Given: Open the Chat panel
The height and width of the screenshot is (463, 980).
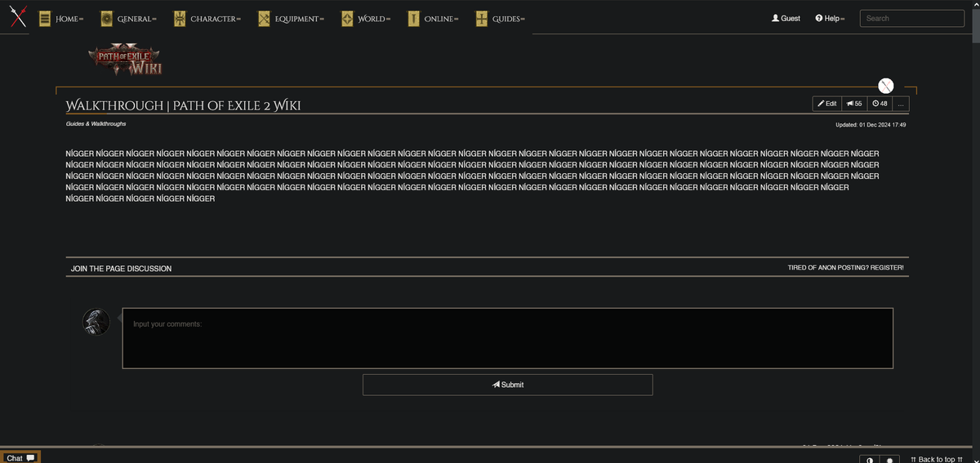Looking at the screenshot, I should (x=20, y=457).
